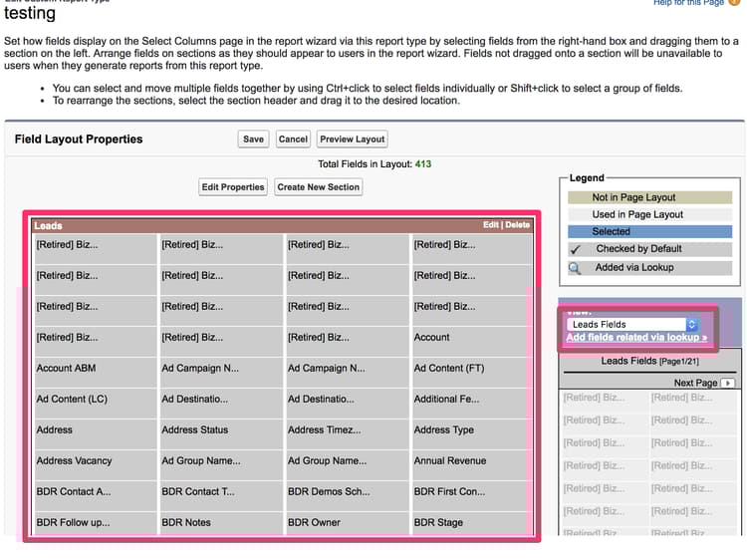Click Create New Section

tap(319, 186)
